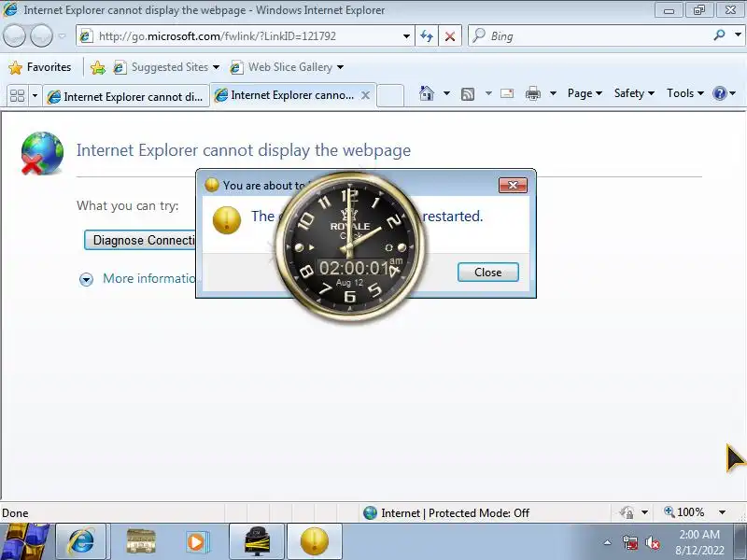Open the Windows Explorer taskbar icon
Viewport: 747px width, 560px height.
coord(141,542)
